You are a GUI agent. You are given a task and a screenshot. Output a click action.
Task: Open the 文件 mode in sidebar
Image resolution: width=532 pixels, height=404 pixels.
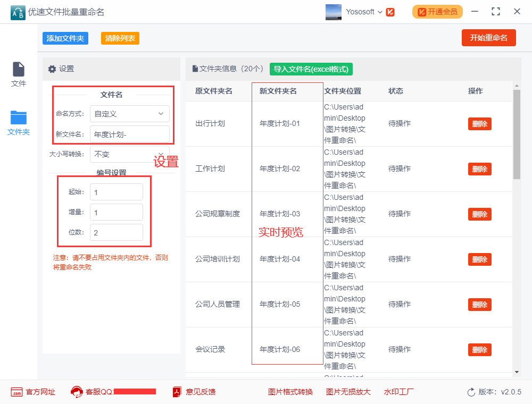coord(18,74)
